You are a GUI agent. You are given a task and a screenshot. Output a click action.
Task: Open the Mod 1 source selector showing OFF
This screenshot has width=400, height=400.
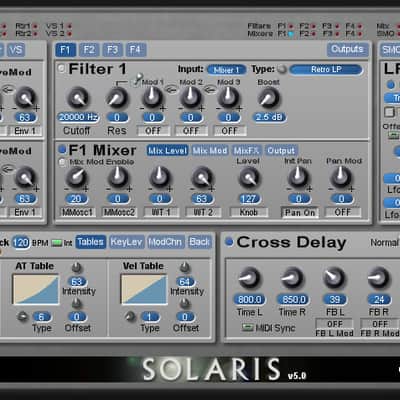(x=153, y=131)
